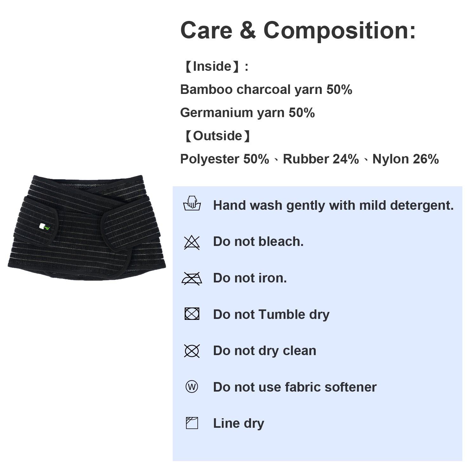Screen dimensions: 476x476
Task: Click 'Hand wash gently with mild detergent' text
Action: [x=333, y=205]
